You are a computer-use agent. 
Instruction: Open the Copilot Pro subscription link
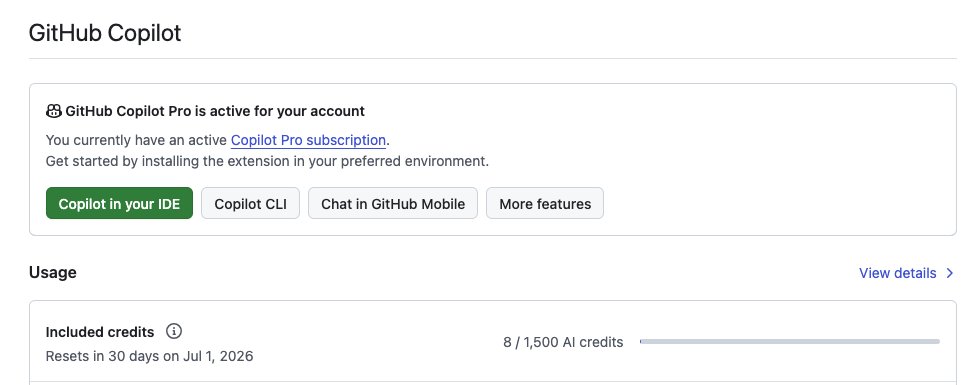pos(308,140)
